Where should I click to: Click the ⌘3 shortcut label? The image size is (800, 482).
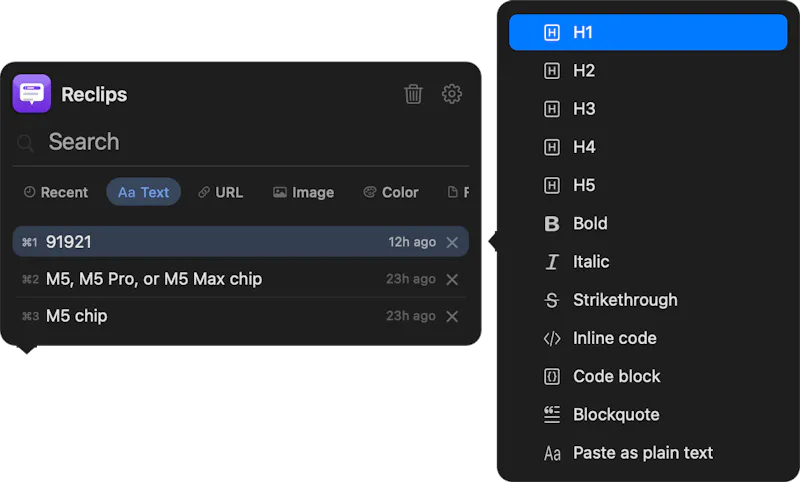[x=30, y=316]
